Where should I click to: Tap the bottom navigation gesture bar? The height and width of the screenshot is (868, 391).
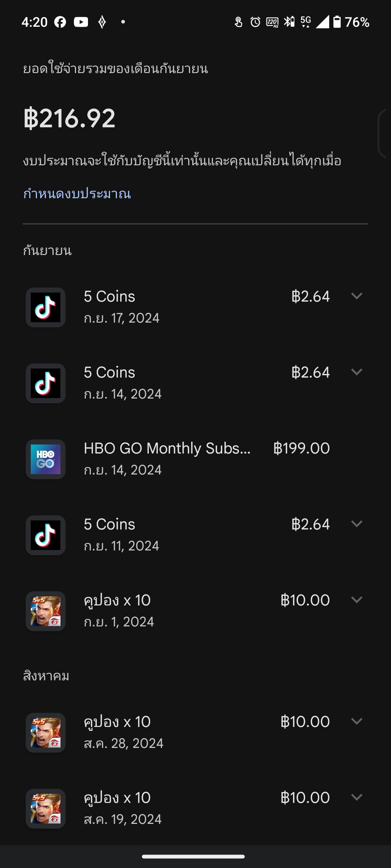point(193,856)
